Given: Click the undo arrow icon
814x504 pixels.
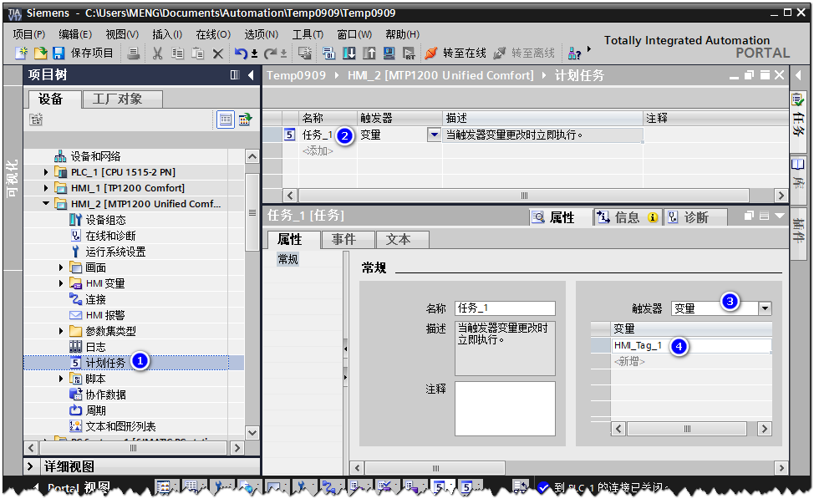Looking at the screenshot, I should point(242,53).
